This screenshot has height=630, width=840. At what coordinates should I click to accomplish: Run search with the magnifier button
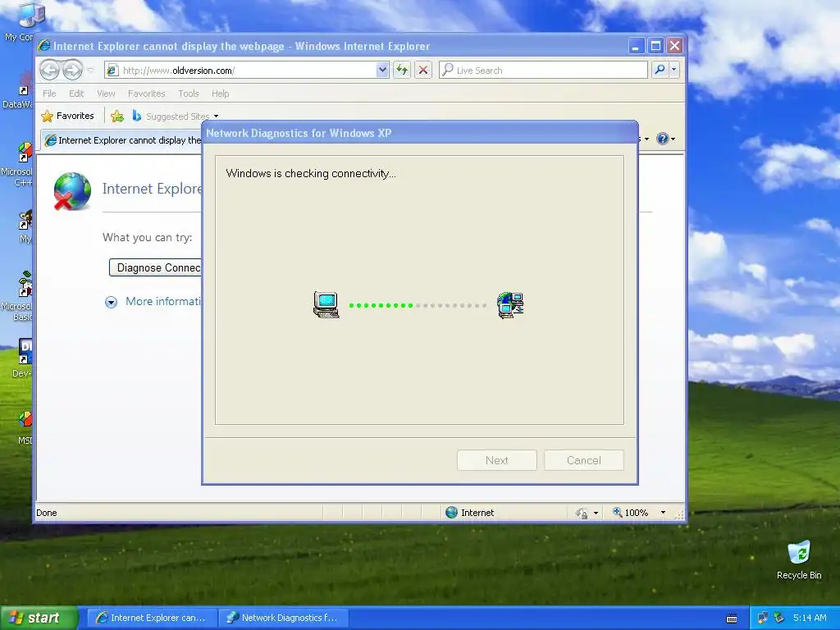(660, 70)
